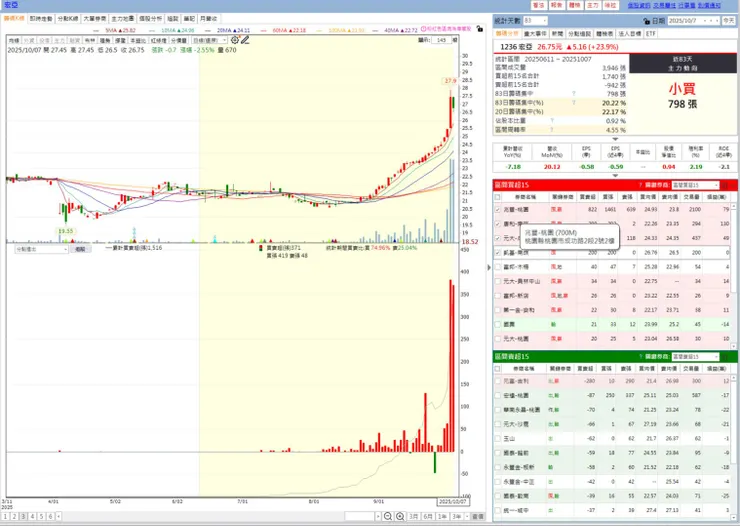Check the 元大-員林中山 broker checkbox
This screenshot has width=740, height=526.
click(x=497, y=281)
